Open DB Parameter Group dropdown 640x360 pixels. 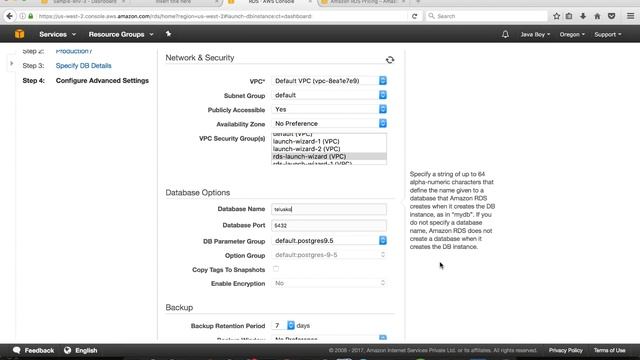329,241
